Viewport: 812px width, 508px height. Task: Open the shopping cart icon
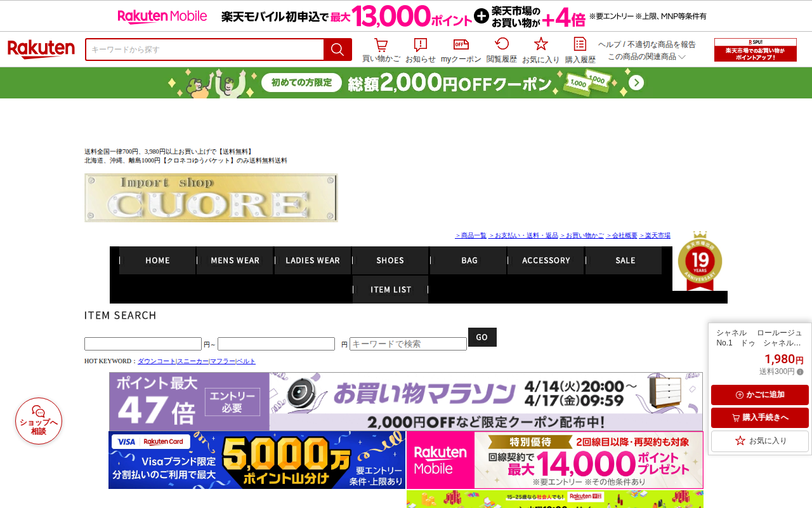click(x=381, y=45)
